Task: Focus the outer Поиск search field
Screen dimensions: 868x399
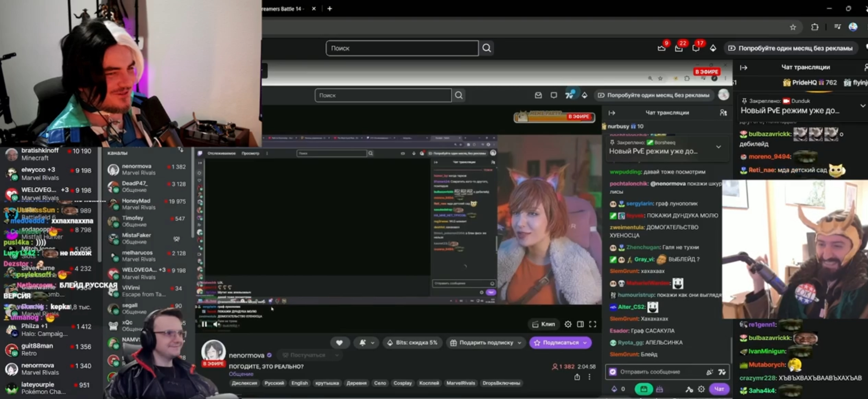Action: 402,48
